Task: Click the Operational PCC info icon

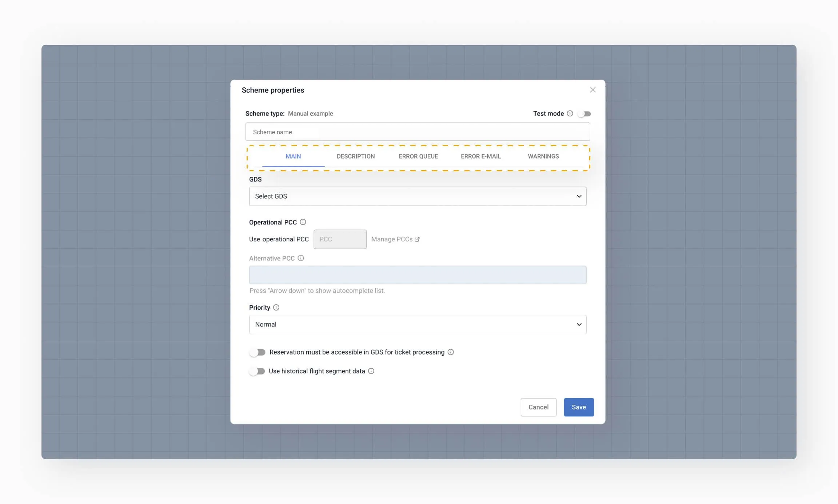Action: tap(303, 222)
